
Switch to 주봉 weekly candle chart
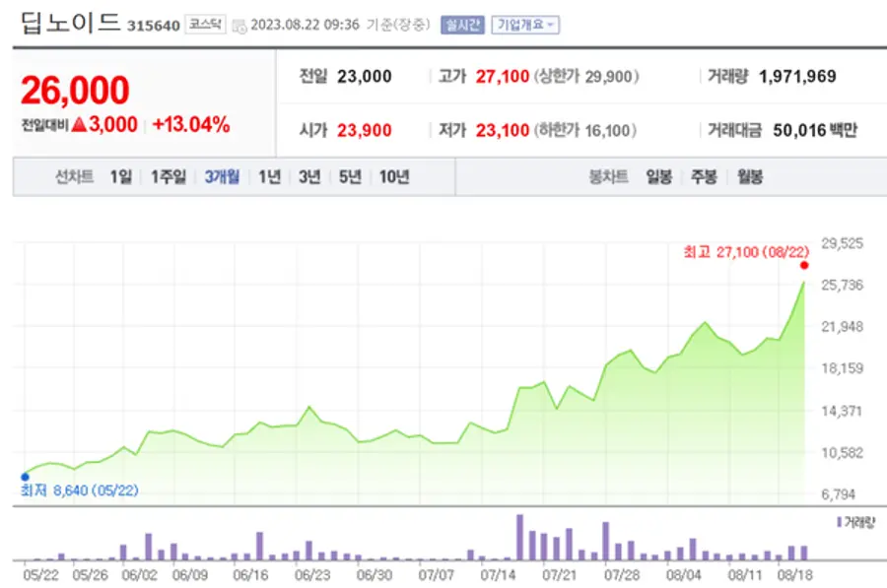click(x=704, y=177)
